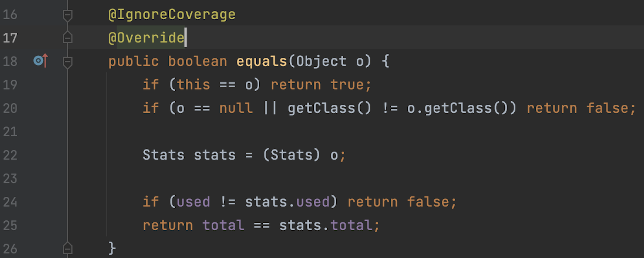
Task: Click the empty line 23
Action: [301, 178]
